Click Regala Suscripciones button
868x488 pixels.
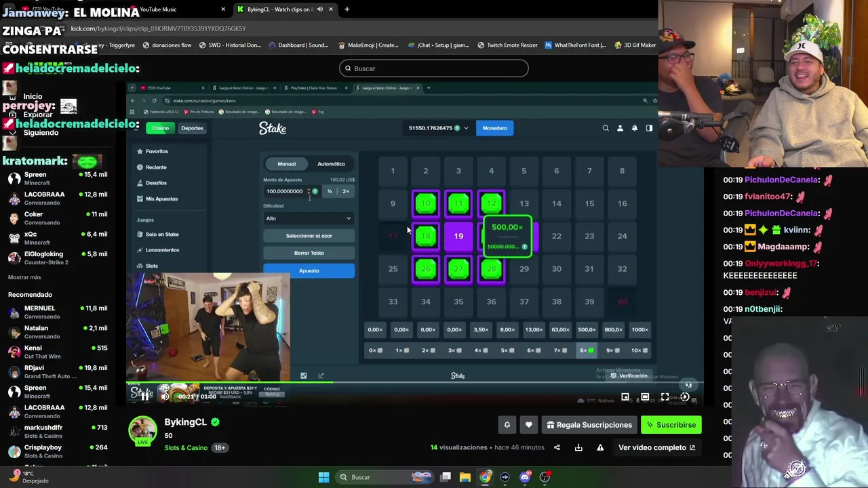pyautogui.click(x=589, y=425)
